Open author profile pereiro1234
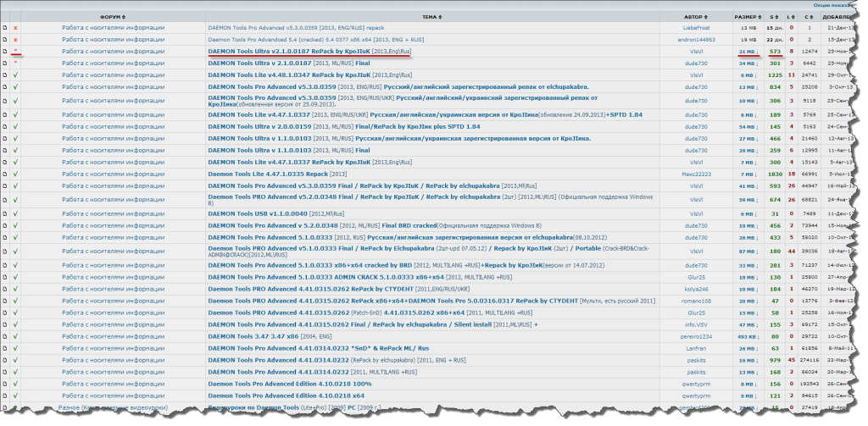 [696, 336]
